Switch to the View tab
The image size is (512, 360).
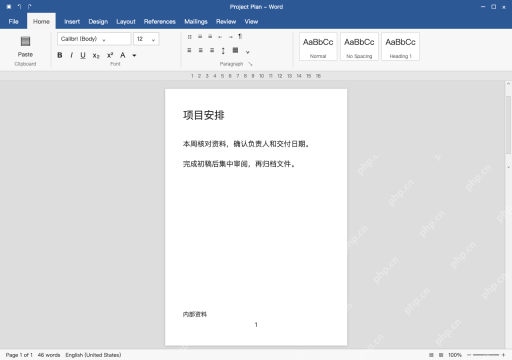click(x=251, y=22)
